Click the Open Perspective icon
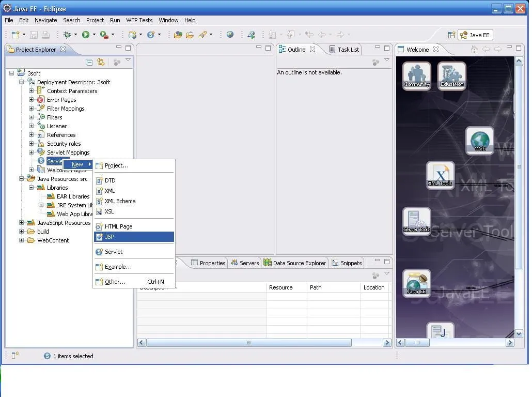532x397 pixels. [451, 35]
